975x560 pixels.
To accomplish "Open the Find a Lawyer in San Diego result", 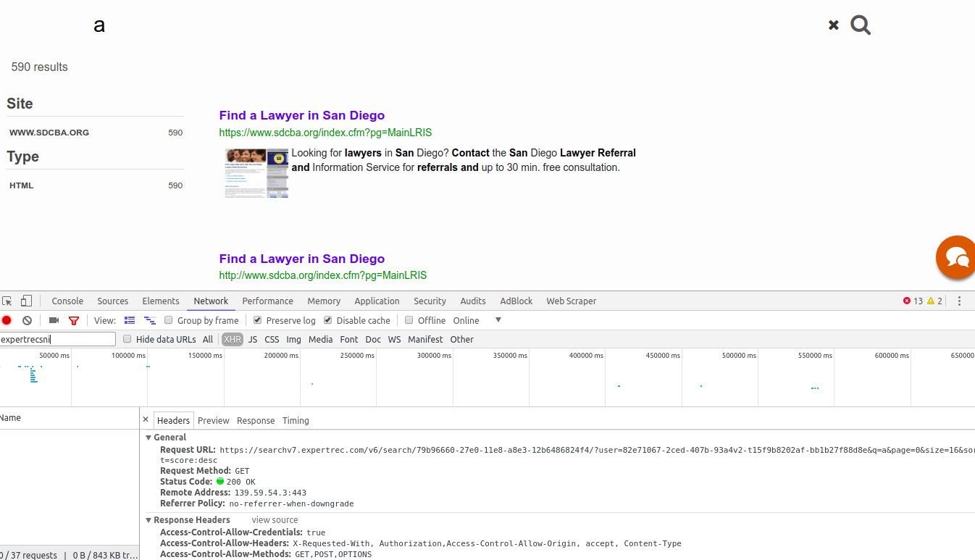I will [x=301, y=115].
